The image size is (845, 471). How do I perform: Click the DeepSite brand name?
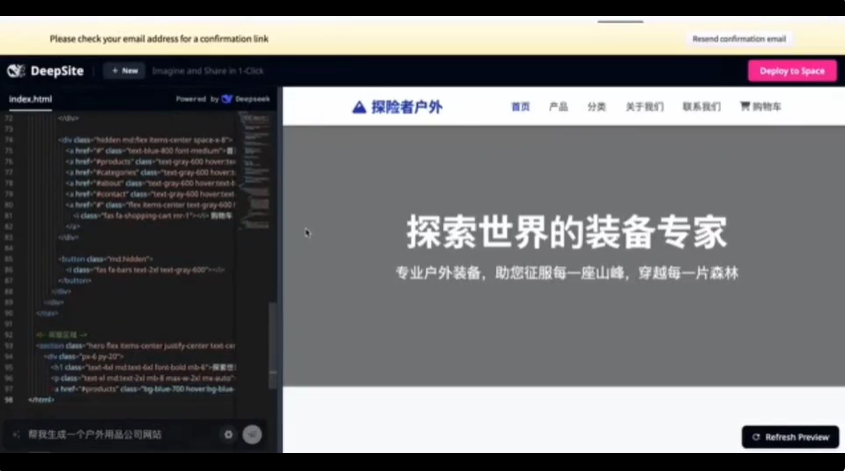click(x=57, y=71)
